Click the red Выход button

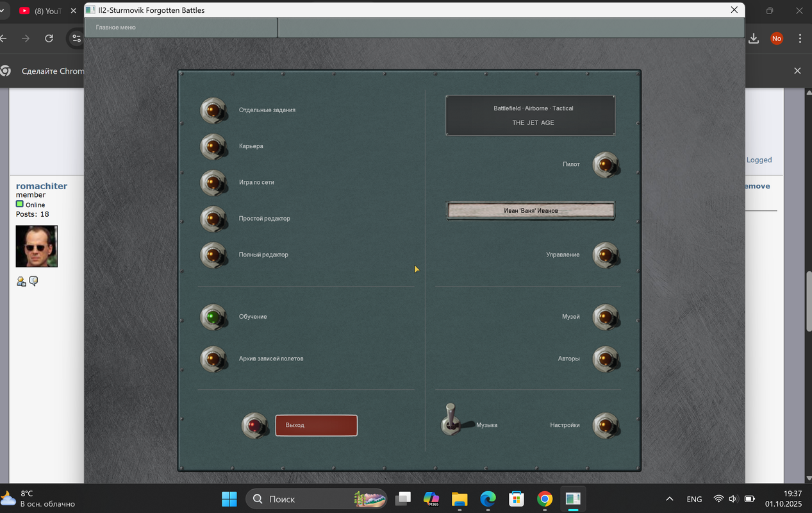pos(316,425)
